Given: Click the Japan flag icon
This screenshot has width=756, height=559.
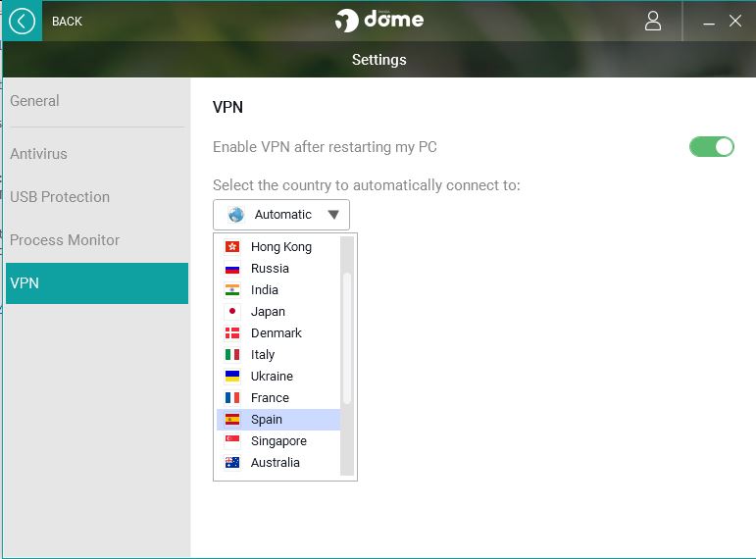Looking at the screenshot, I should (x=232, y=312).
